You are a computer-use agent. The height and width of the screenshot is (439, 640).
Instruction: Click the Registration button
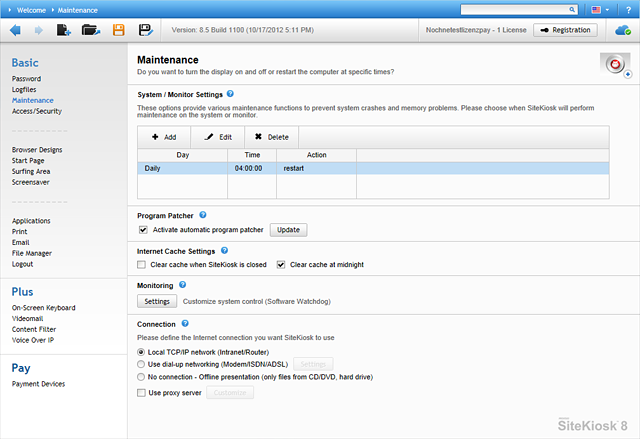565,30
